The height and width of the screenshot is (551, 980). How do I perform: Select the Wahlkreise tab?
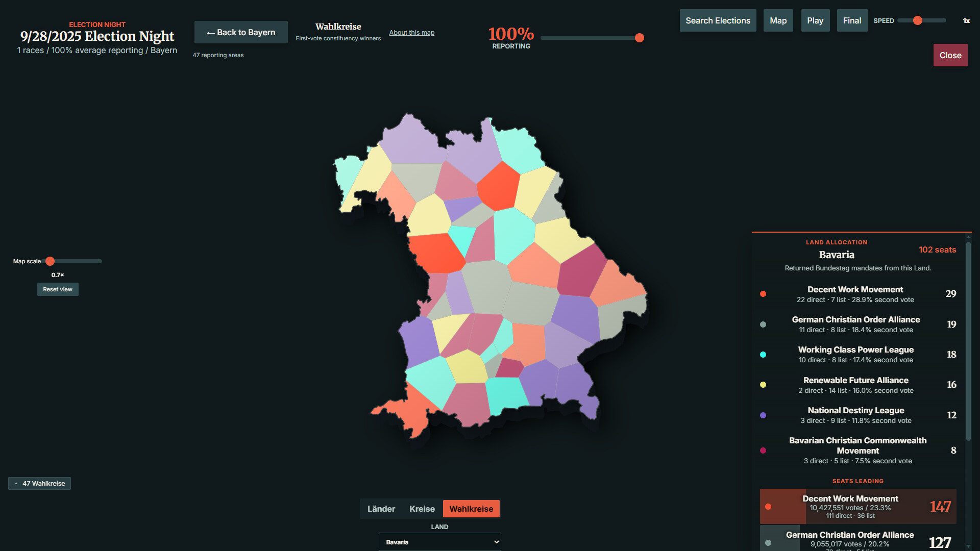point(471,509)
